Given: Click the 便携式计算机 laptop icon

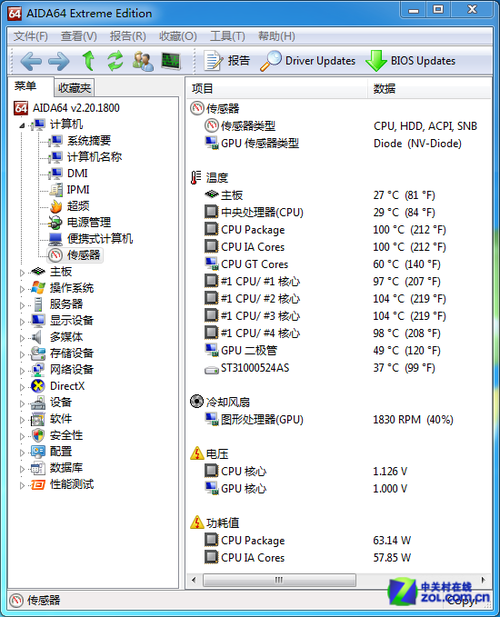Looking at the screenshot, I should (x=55, y=239).
